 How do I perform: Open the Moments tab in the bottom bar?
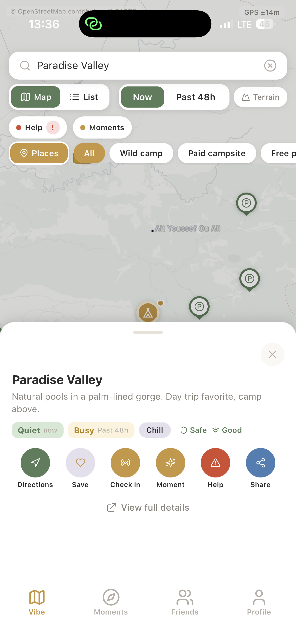[111, 602]
